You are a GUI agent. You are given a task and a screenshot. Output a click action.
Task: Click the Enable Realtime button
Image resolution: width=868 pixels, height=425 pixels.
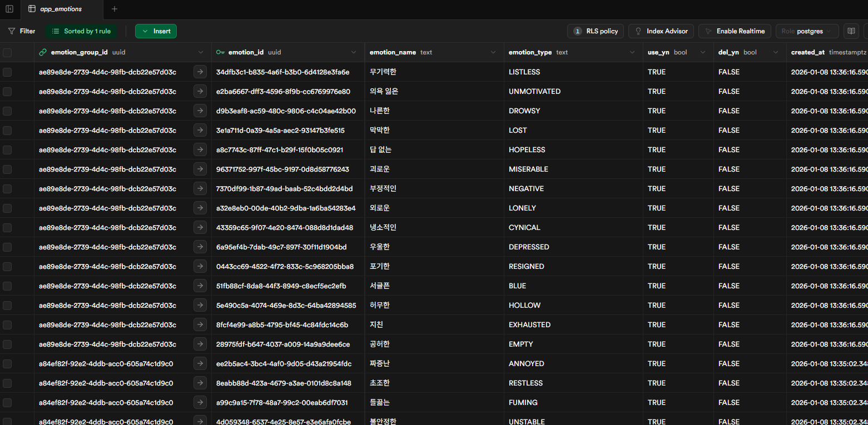(735, 31)
